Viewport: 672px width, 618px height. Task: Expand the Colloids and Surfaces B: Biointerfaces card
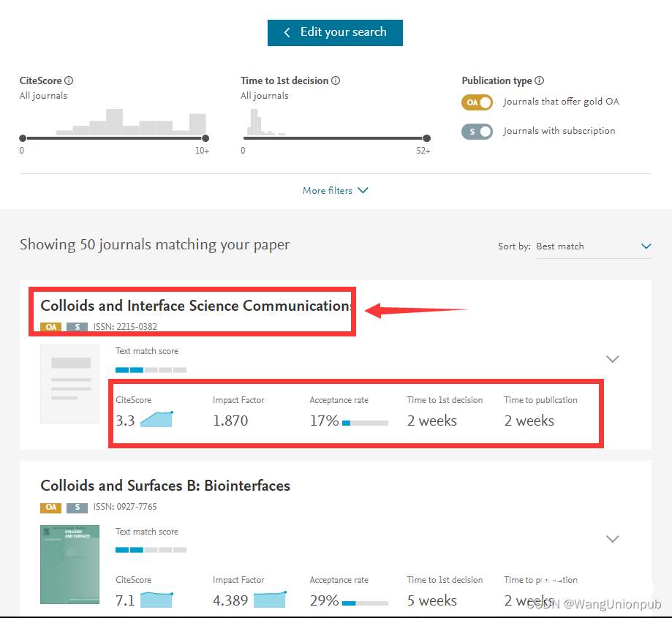(613, 539)
